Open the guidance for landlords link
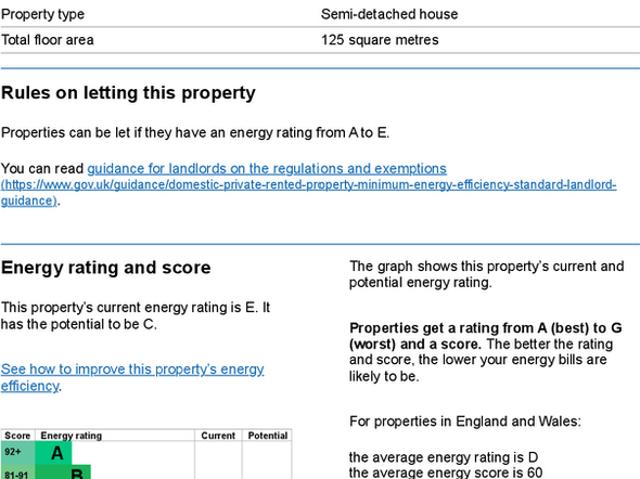The height and width of the screenshot is (479, 640). click(x=266, y=168)
